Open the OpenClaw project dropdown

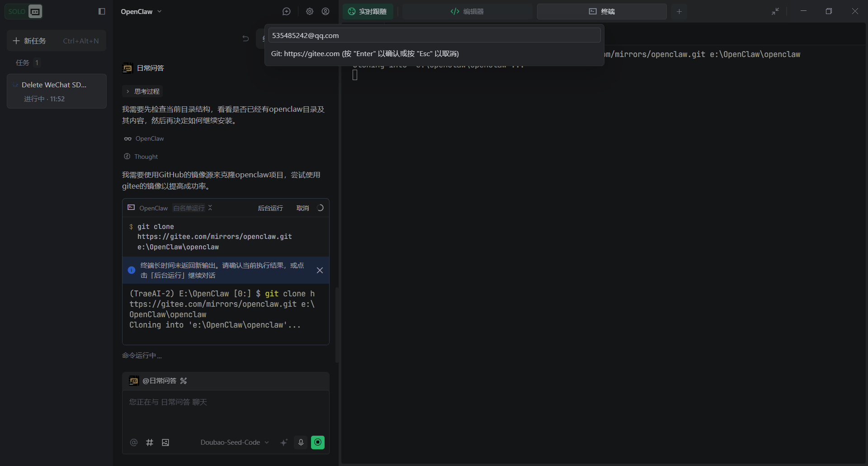point(141,12)
